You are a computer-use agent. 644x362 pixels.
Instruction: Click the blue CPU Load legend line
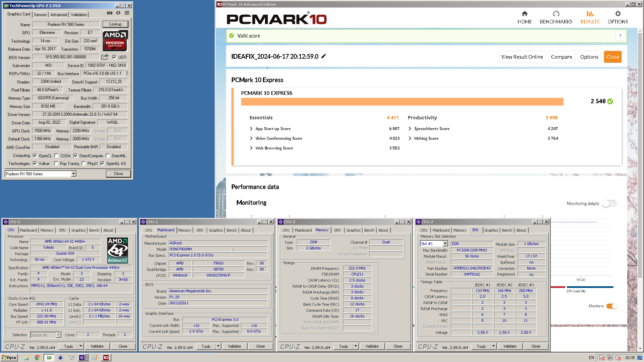click(590, 287)
